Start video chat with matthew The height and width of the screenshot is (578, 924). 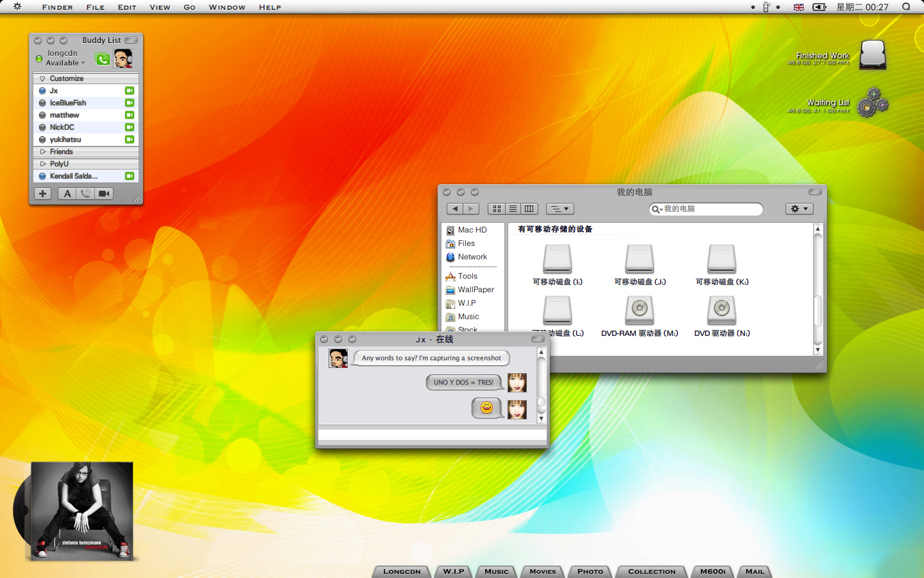click(x=129, y=115)
